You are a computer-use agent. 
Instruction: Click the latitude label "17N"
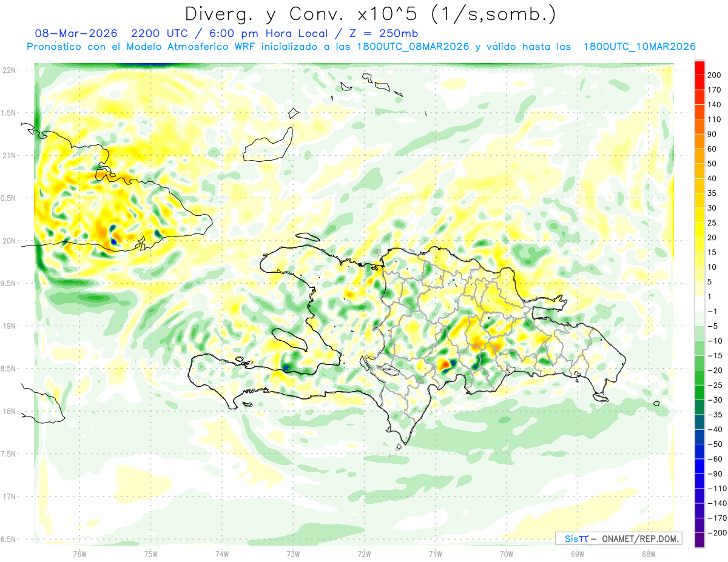click(8, 497)
